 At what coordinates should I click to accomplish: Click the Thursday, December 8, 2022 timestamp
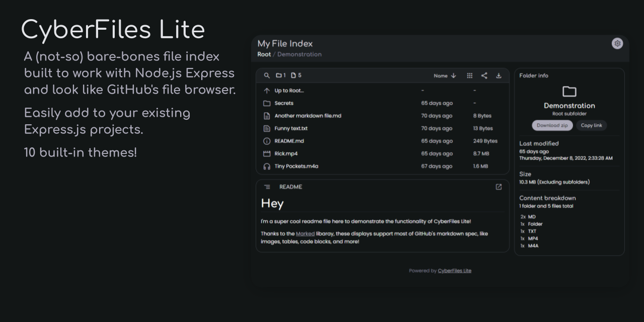click(x=566, y=158)
